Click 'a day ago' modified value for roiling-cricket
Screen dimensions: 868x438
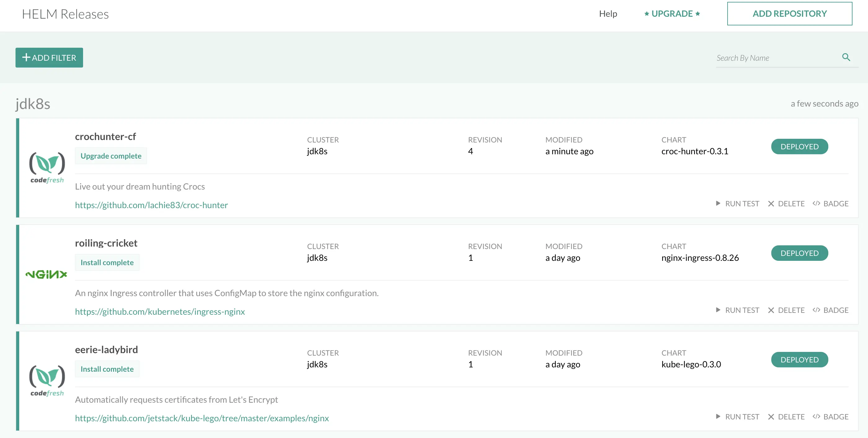tap(563, 258)
